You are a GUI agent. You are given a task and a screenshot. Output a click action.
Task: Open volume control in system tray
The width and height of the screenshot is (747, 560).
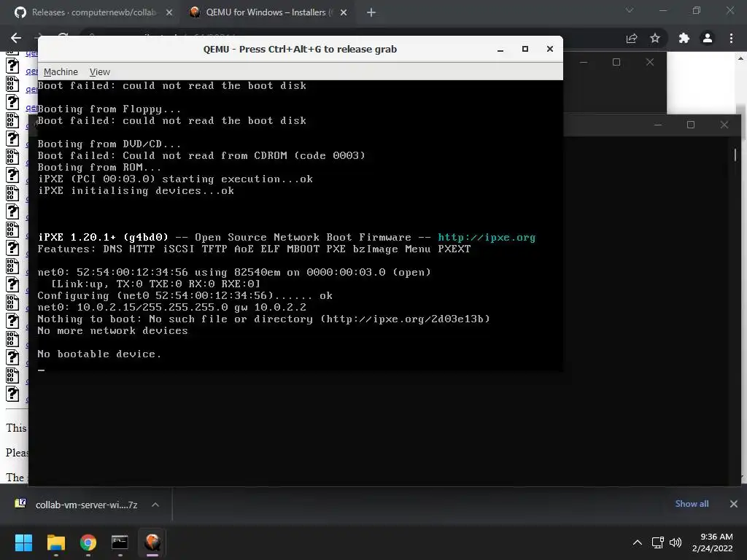[x=676, y=542]
